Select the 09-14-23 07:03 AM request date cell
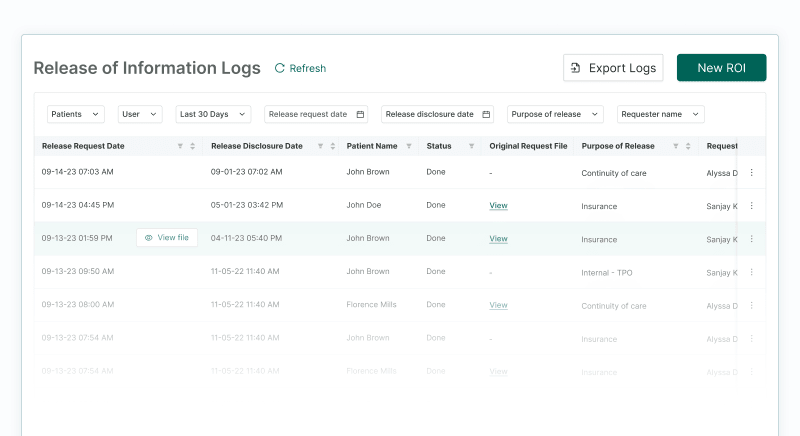800x436 pixels. click(x=78, y=172)
